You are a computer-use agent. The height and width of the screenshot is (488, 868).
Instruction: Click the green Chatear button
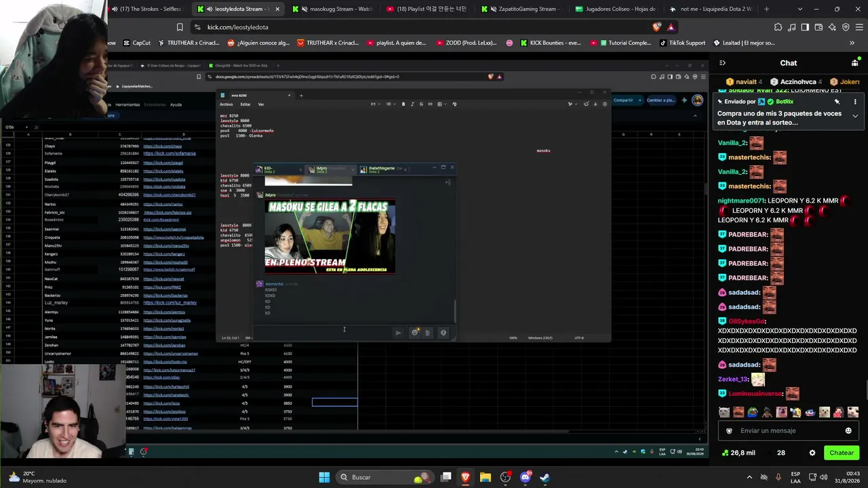tap(842, 453)
